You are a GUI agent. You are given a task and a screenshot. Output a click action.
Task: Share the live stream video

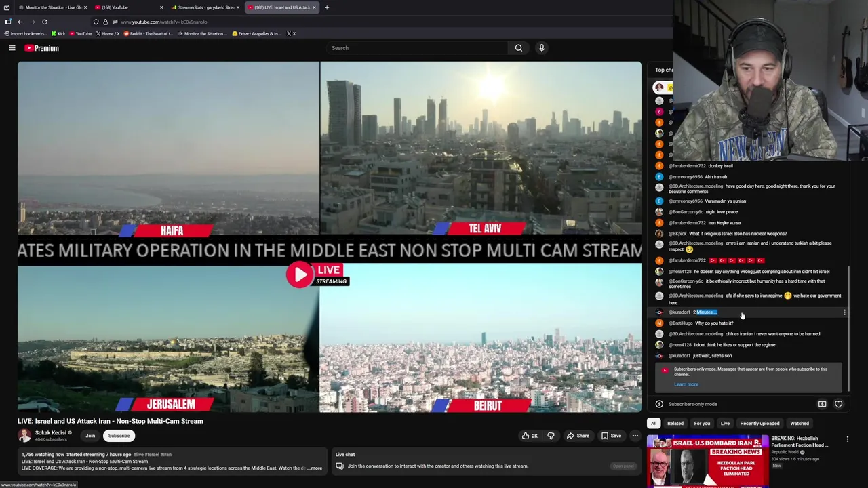click(578, 436)
